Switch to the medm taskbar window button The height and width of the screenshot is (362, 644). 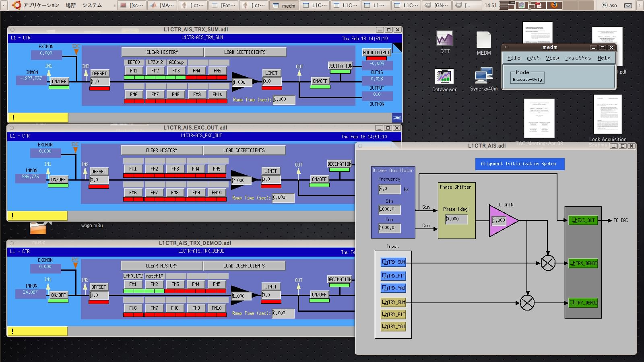point(284,5)
